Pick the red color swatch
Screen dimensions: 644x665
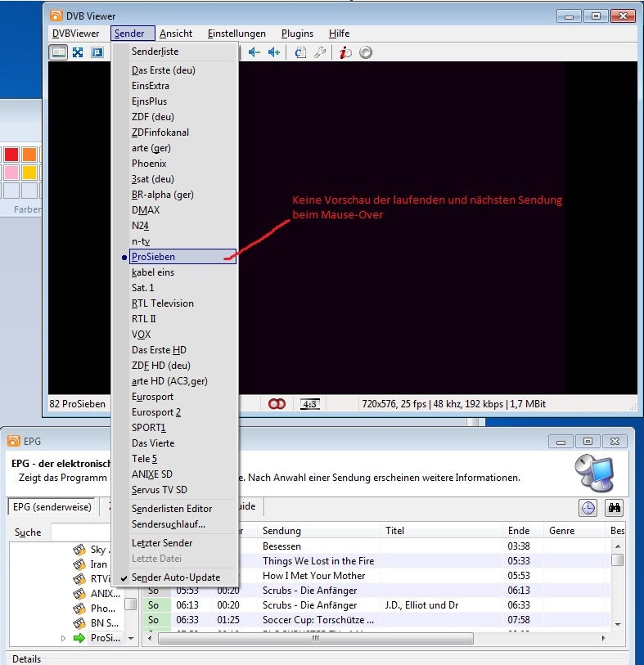[11, 154]
